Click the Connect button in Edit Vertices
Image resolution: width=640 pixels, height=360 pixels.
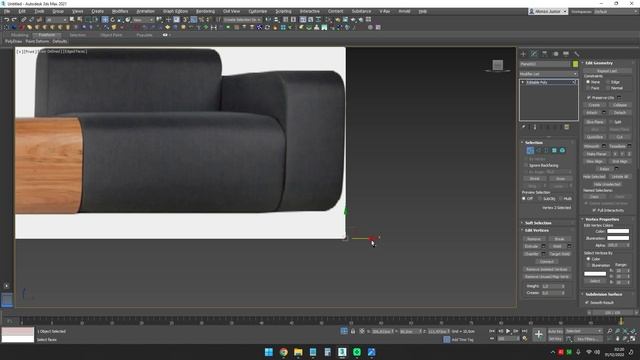click(547, 262)
